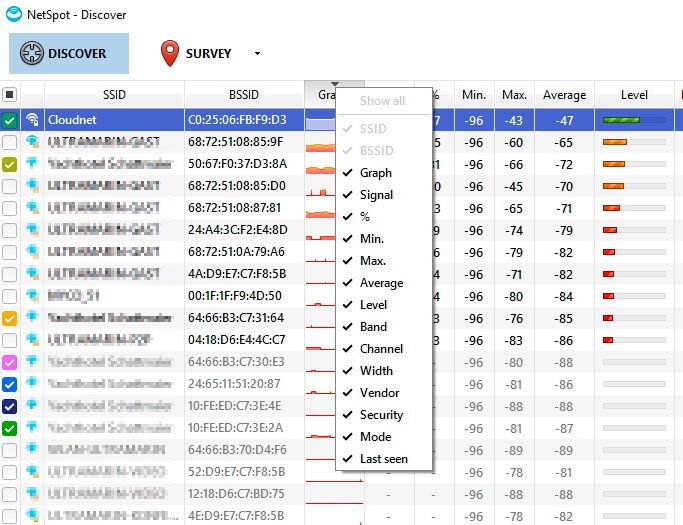
Task: Click Max value -43 in Cloudnet row
Action: (514, 120)
